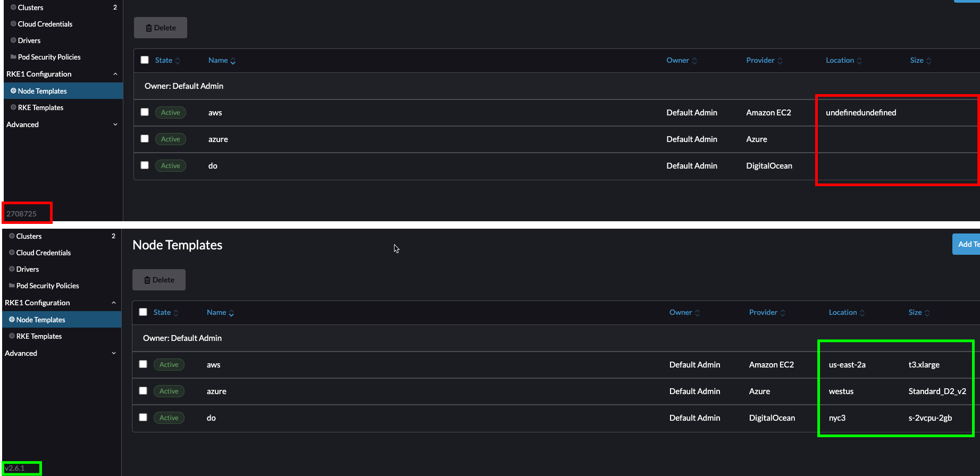Sort by Owner arrows in lower screenshot

697,313
